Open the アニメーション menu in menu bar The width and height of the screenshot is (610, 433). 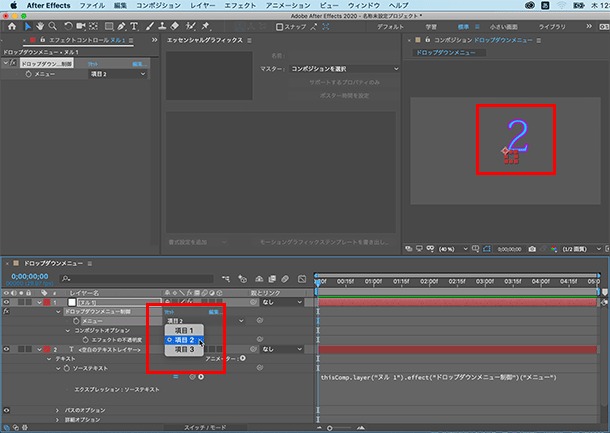pyautogui.click(x=288, y=5)
